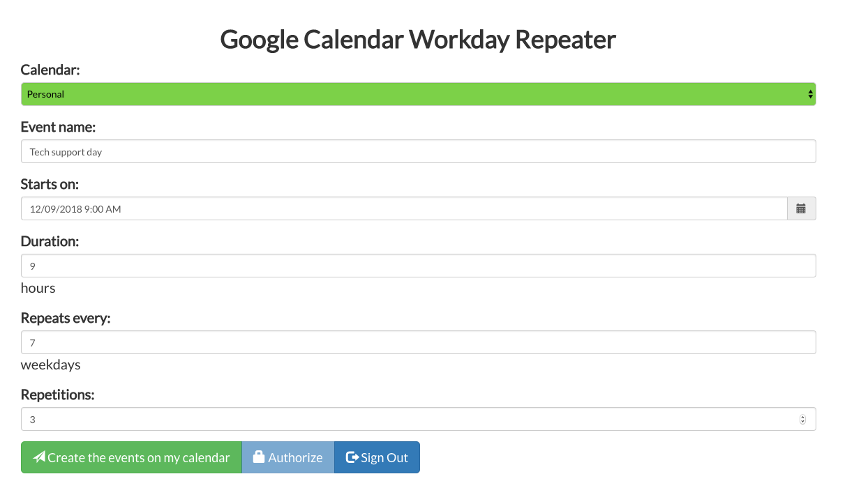
Task: Select the Duration field showing 9
Action: pyautogui.click(x=418, y=265)
